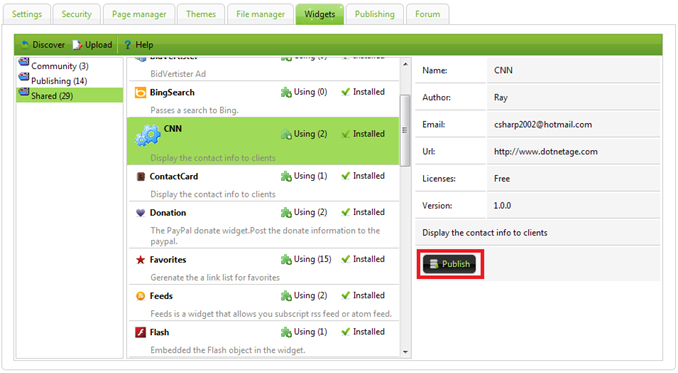The height and width of the screenshot is (373, 678).
Task: Select the Shared (29) category
Action: (69, 96)
